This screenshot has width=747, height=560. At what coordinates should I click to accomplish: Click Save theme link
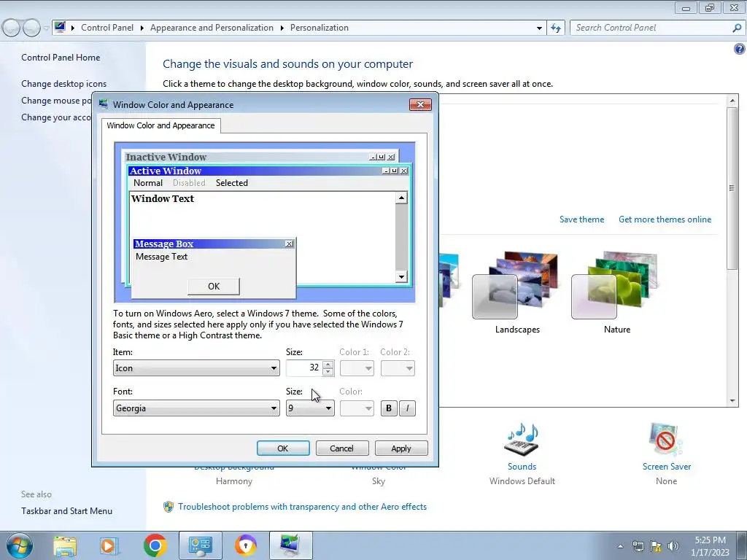pyautogui.click(x=581, y=219)
